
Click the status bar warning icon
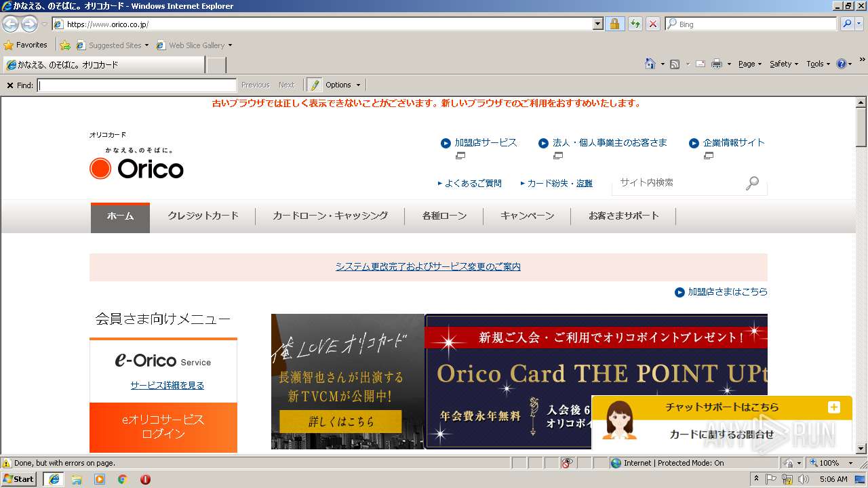(x=7, y=463)
